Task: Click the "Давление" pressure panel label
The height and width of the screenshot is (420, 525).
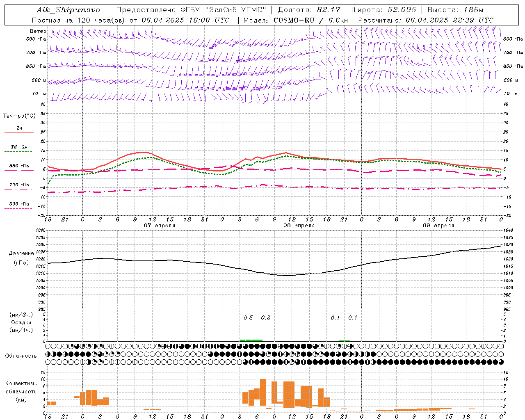Action: click(x=21, y=253)
